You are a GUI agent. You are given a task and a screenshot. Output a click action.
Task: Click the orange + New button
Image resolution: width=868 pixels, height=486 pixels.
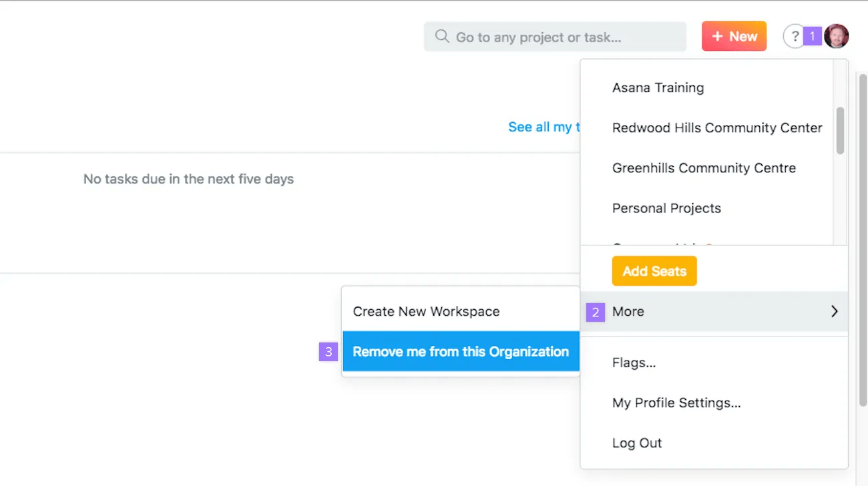point(734,36)
